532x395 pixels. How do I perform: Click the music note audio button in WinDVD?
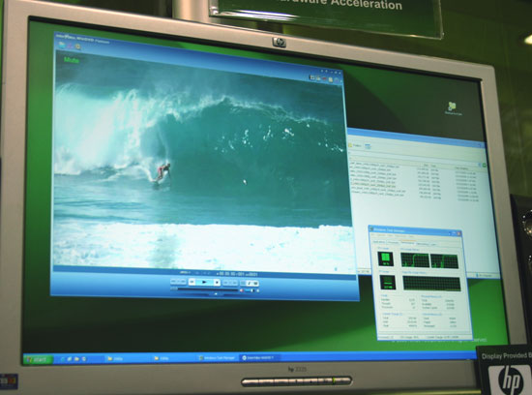pos(249,284)
